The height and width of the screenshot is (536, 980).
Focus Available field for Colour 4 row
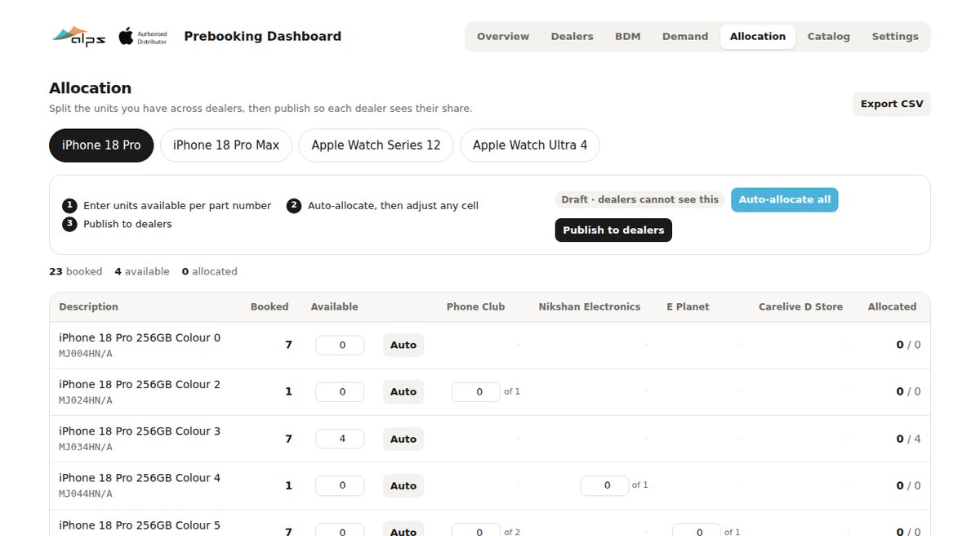pyautogui.click(x=340, y=485)
